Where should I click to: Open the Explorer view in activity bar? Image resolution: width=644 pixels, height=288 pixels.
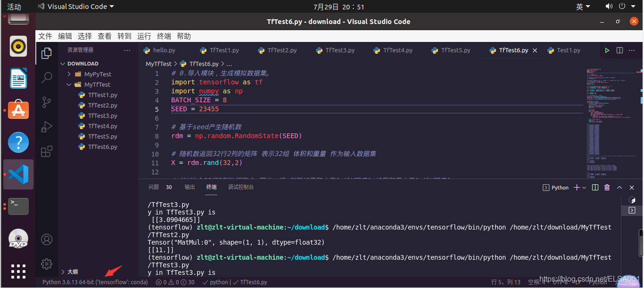[x=47, y=53]
